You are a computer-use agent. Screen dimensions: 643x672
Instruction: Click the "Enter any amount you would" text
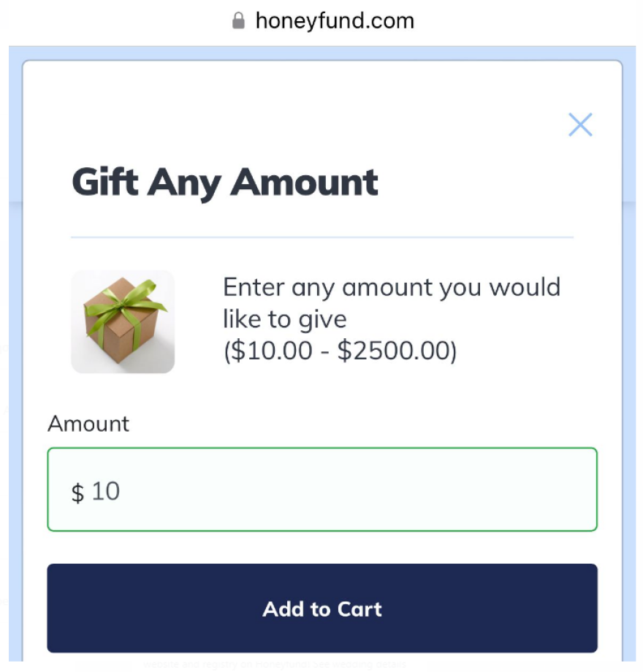coord(391,287)
